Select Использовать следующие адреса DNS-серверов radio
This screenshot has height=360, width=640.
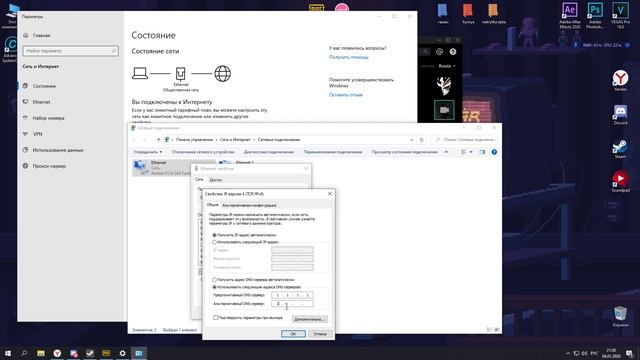click(214, 287)
